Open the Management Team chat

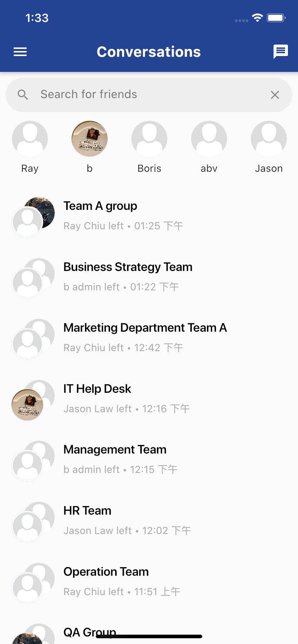[x=149, y=460]
